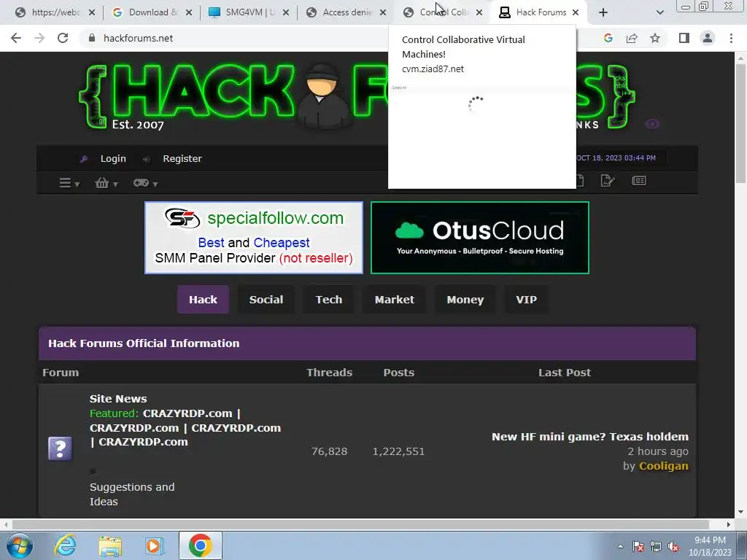This screenshot has height=560, width=747.
Task: Open a new browser tab
Action: tap(603, 12)
